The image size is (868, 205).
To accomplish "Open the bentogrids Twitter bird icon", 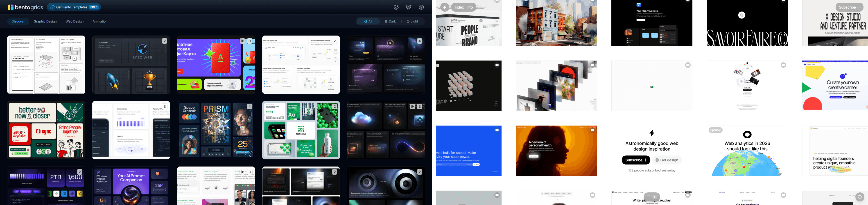I will click(409, 7).
